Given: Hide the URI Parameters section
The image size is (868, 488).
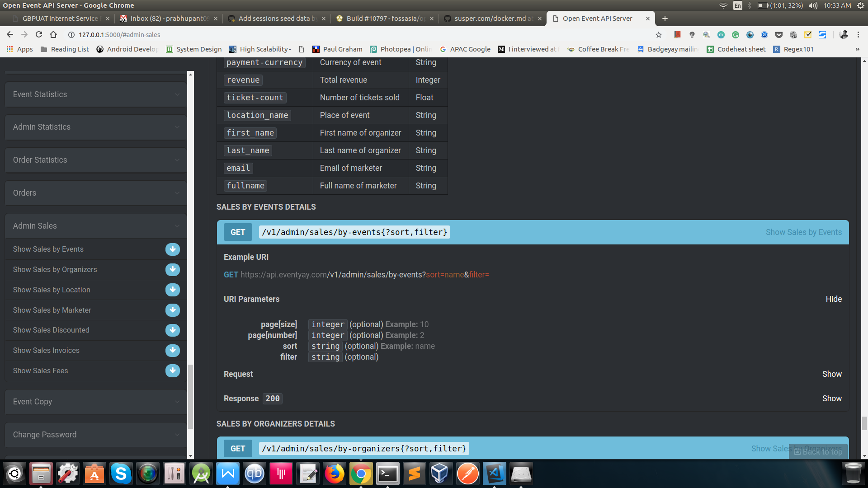Looking at the screenshot, I should (x=833, y=299).
